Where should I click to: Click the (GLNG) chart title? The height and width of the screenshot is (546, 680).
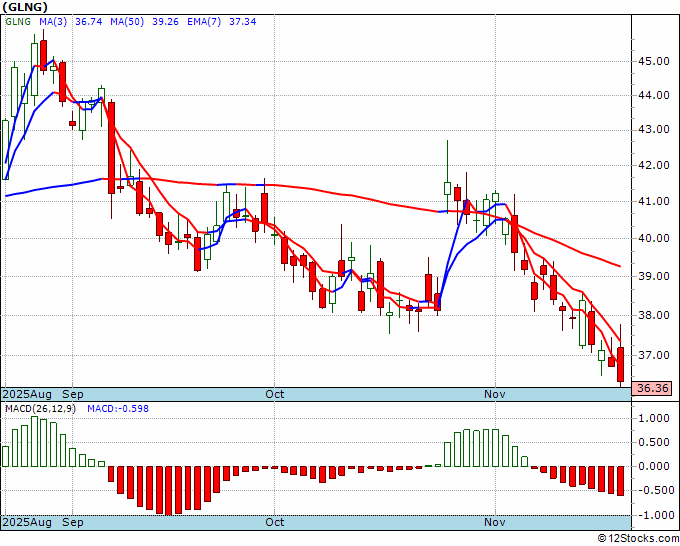point(25,7)
